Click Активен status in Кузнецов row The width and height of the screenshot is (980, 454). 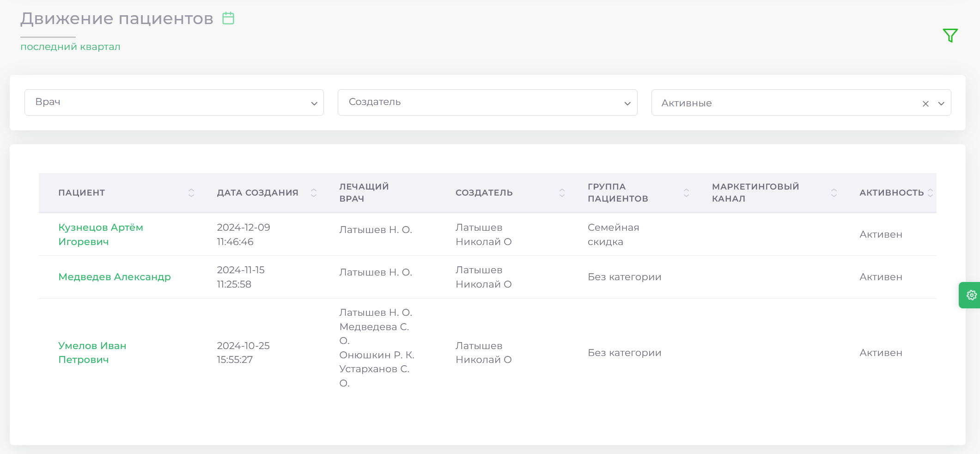pos(881,234)
